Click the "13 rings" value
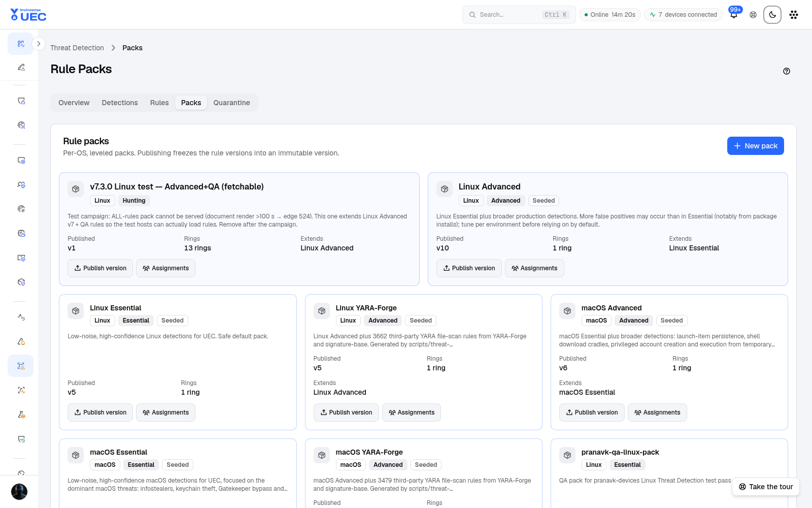Viewport: 812px width, 508px height. 197,248
